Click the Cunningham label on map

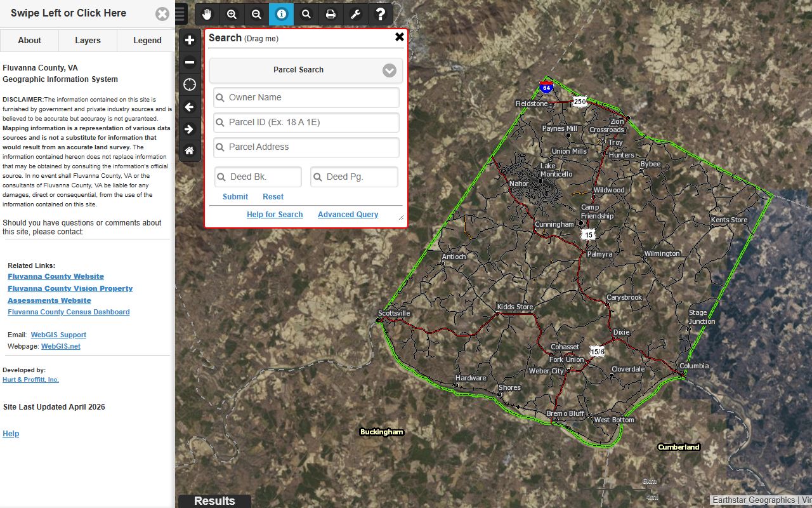[554, 224]
